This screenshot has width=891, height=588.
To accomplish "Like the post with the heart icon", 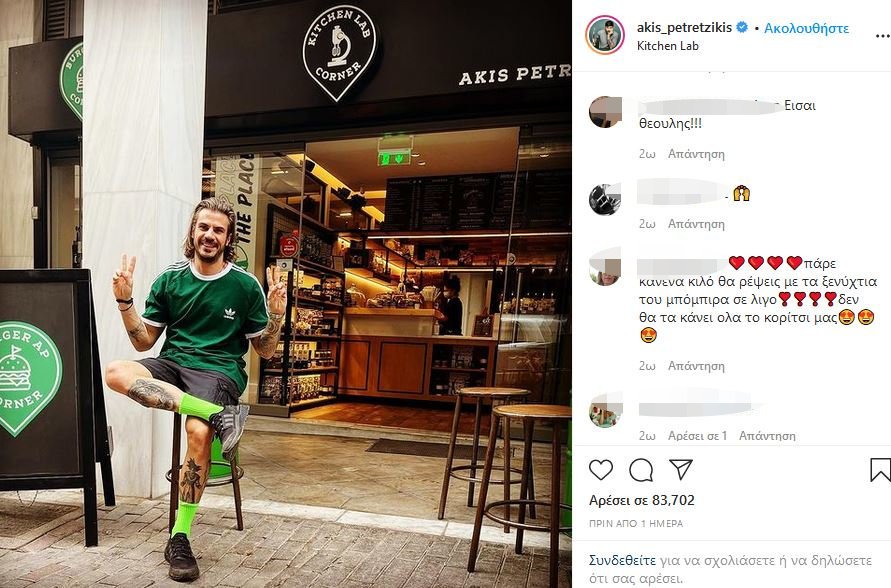I will (601, 470).
